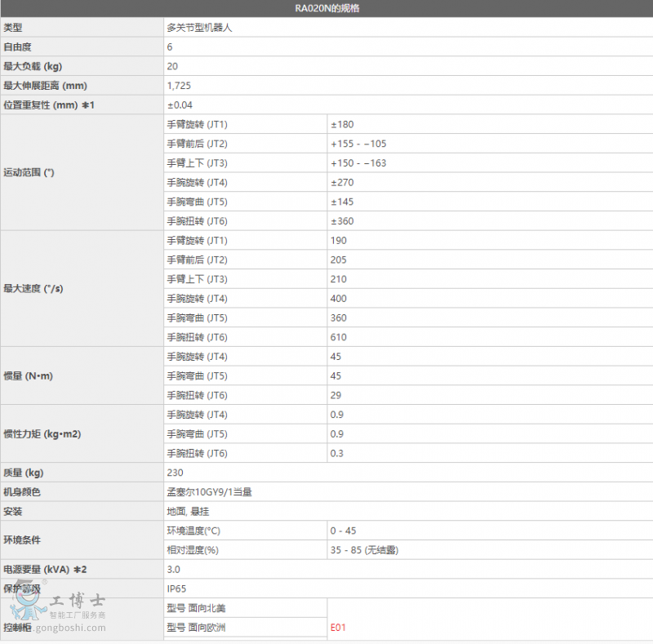Select the 0.3 JT6 inertia moment value
This screenshot has height=644, width=653.
(x=337, y=453)
